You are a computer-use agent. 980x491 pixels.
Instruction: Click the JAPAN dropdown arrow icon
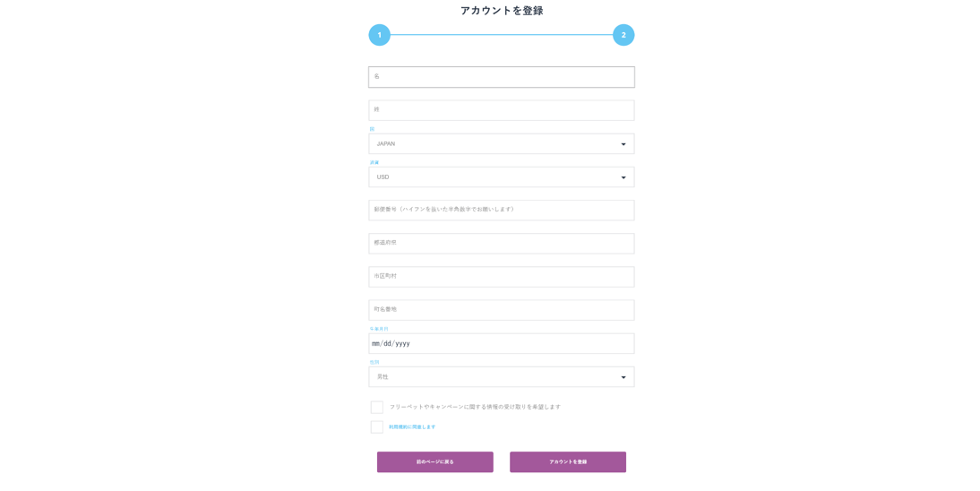pyautogui.click(x=623, y=144)
